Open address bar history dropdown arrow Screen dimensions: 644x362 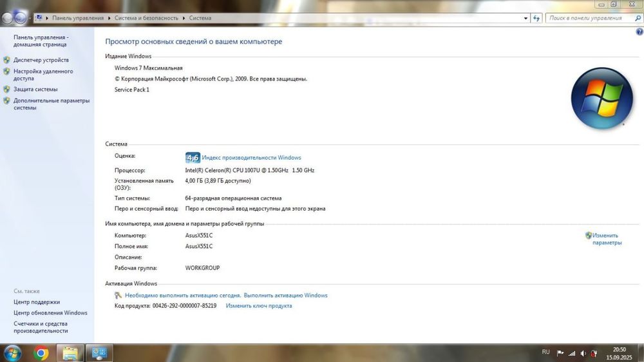pyautogui.click(x=526, y=18)
